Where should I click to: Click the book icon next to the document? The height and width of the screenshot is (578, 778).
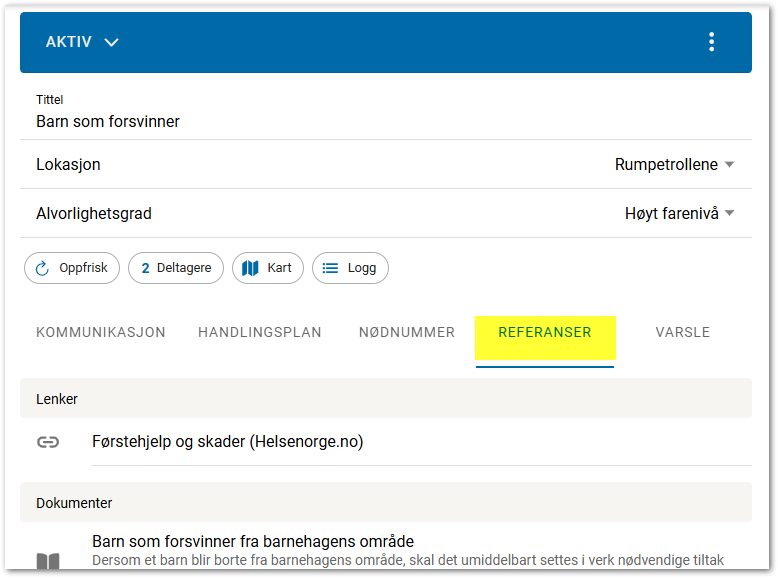pyautogui.click(x=48, y=562)
